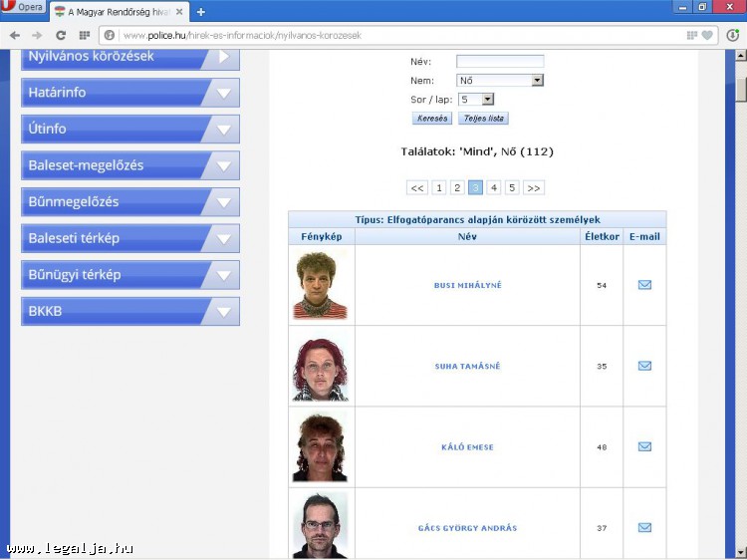Jump to last page with >> button
This screenshot has height=560, width=747.
534,187
